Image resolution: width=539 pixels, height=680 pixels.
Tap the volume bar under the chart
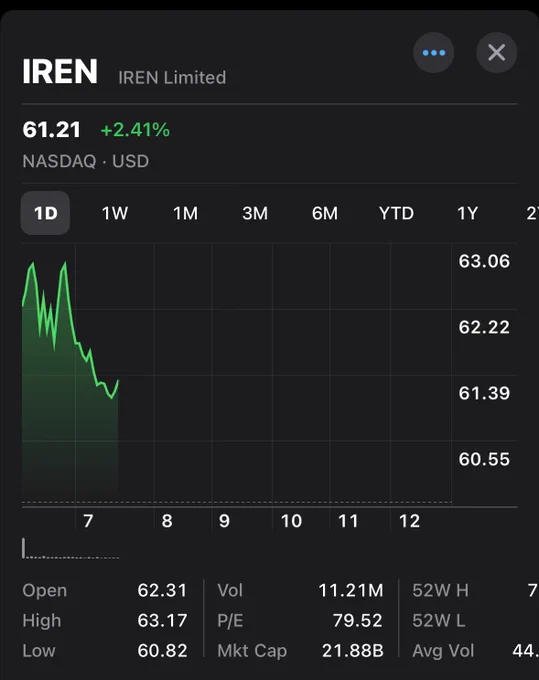[x=24, y=548]
